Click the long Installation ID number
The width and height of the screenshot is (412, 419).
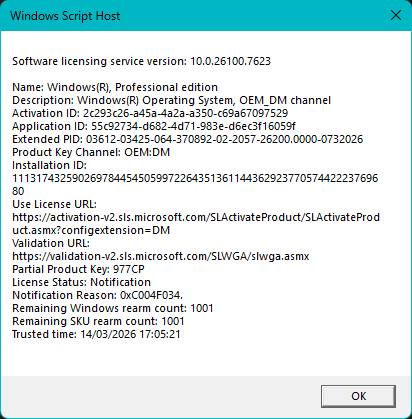tap(195, 185)
